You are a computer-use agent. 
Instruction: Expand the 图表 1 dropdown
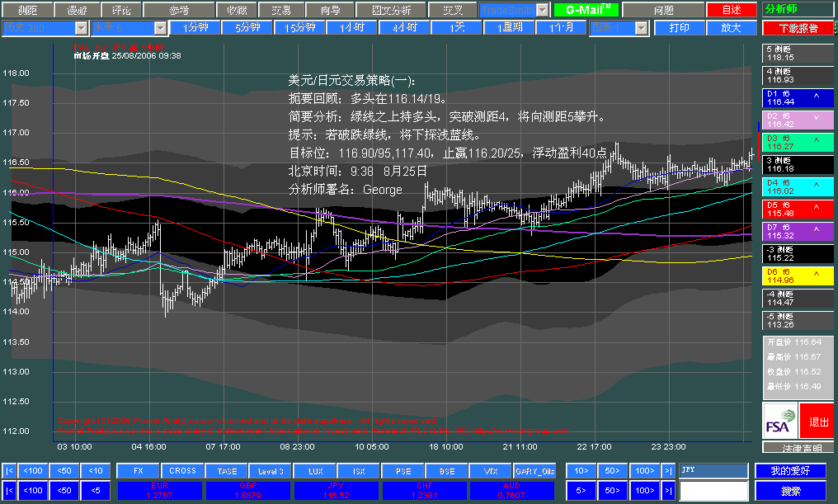coord(642,28)
